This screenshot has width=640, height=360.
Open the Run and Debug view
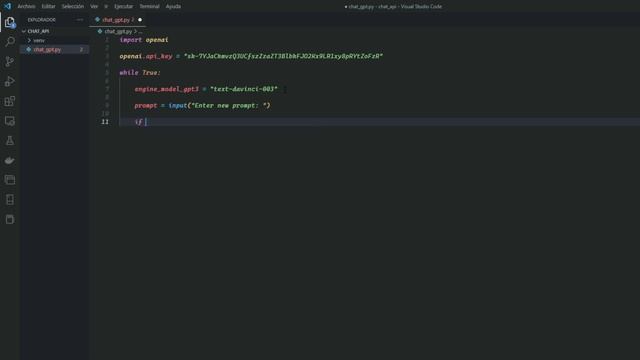[x=10, y=81]
